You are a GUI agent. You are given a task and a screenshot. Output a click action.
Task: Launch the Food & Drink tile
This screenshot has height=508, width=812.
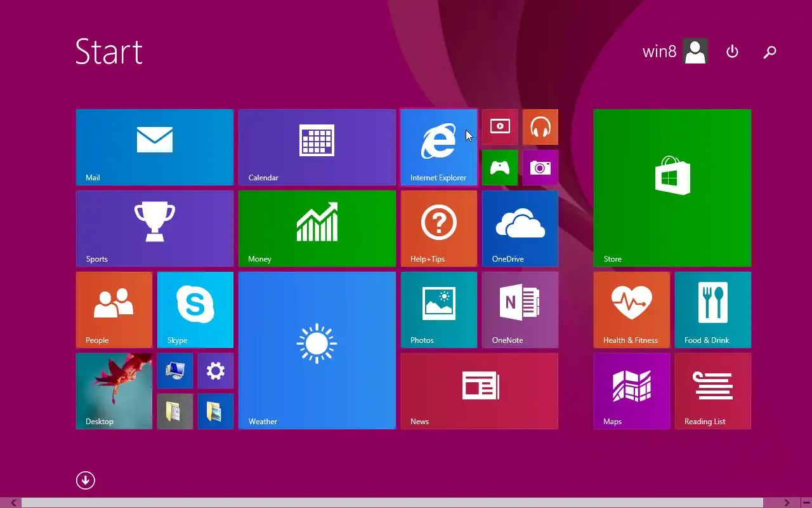pos(713,310)
